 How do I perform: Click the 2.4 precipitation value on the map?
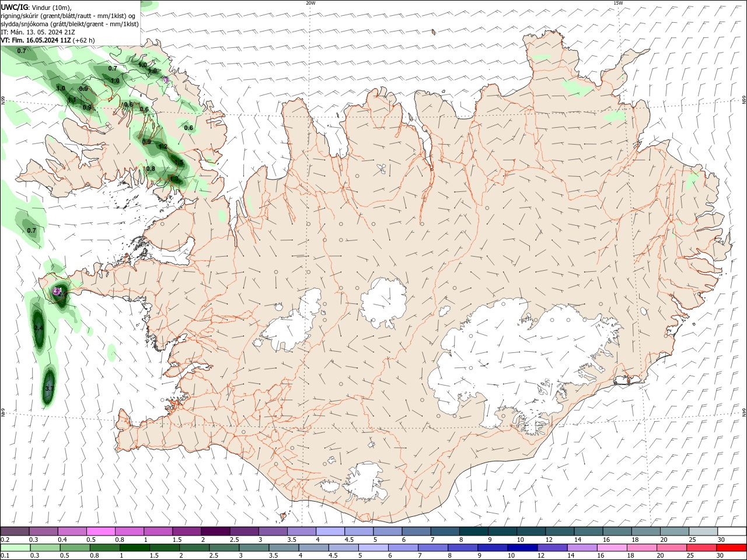(x=39, y=328)
